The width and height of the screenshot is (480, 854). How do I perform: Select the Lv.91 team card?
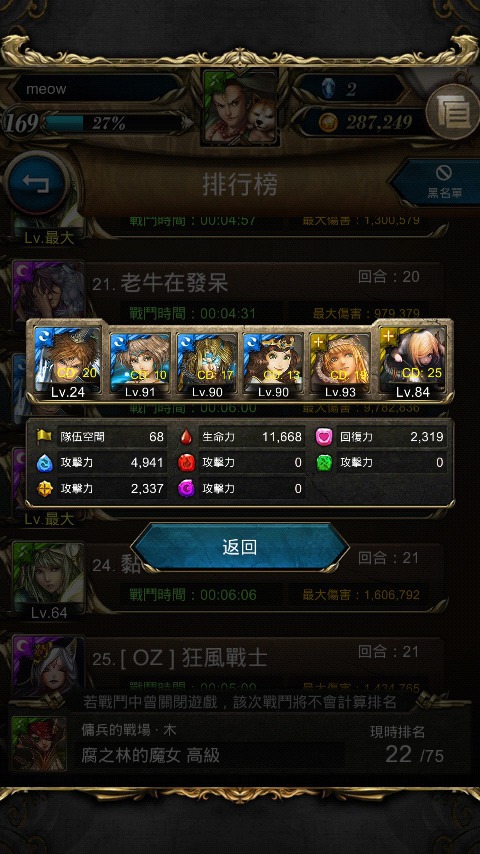coord(139,365)
